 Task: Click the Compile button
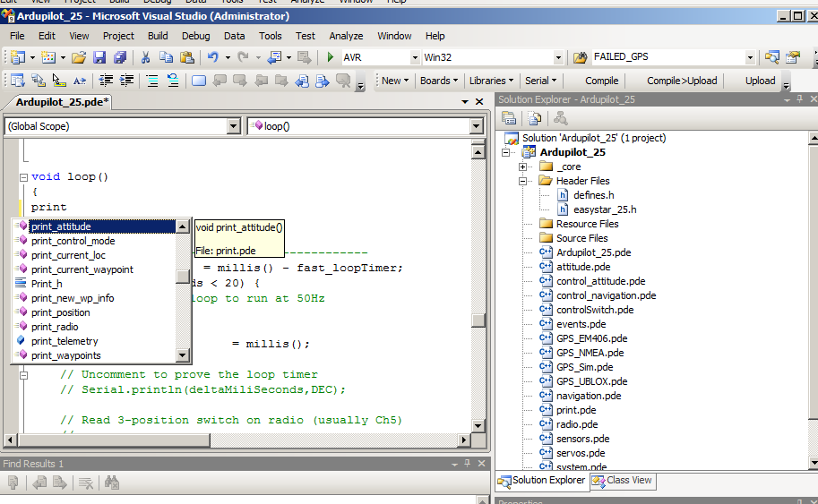pyautogui.click(x=601, y=81)
